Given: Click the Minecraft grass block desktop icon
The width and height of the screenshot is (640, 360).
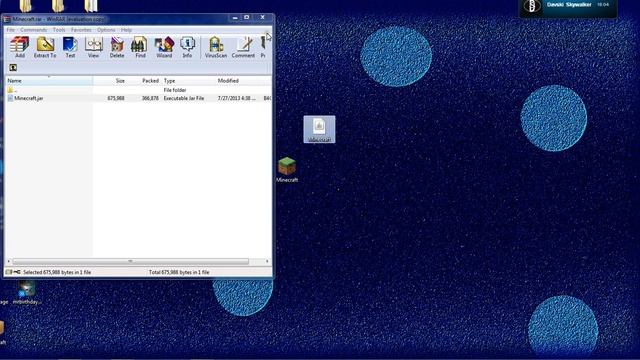Looking at the screenshot, I should tap(287, 170).
